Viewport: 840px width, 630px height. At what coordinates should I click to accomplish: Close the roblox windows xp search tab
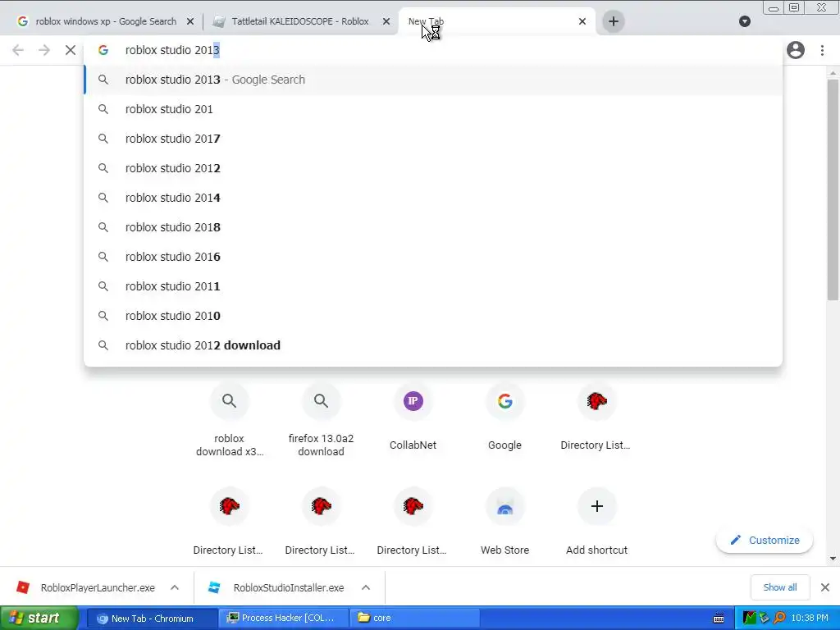[x=190, y=21]
